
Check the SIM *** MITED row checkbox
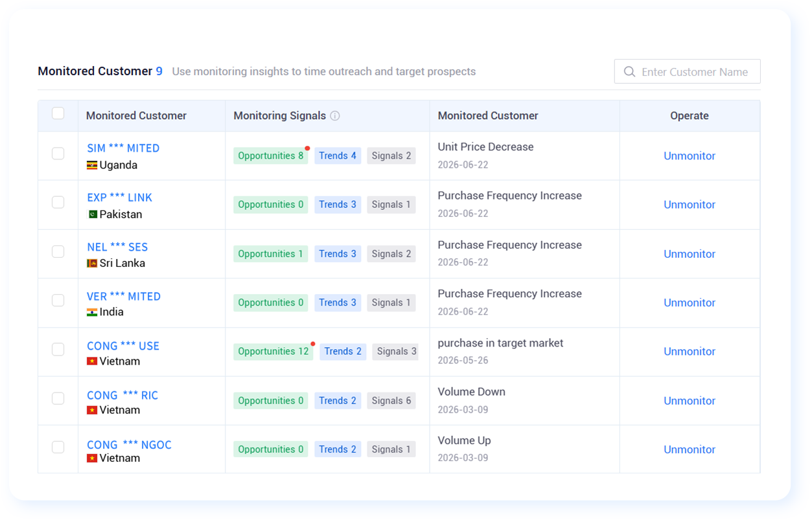58,153
